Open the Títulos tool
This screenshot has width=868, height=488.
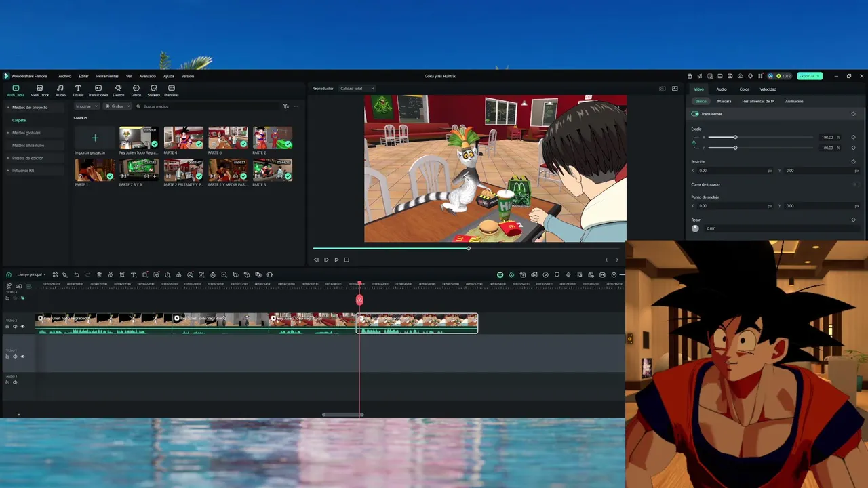(78, 91)
